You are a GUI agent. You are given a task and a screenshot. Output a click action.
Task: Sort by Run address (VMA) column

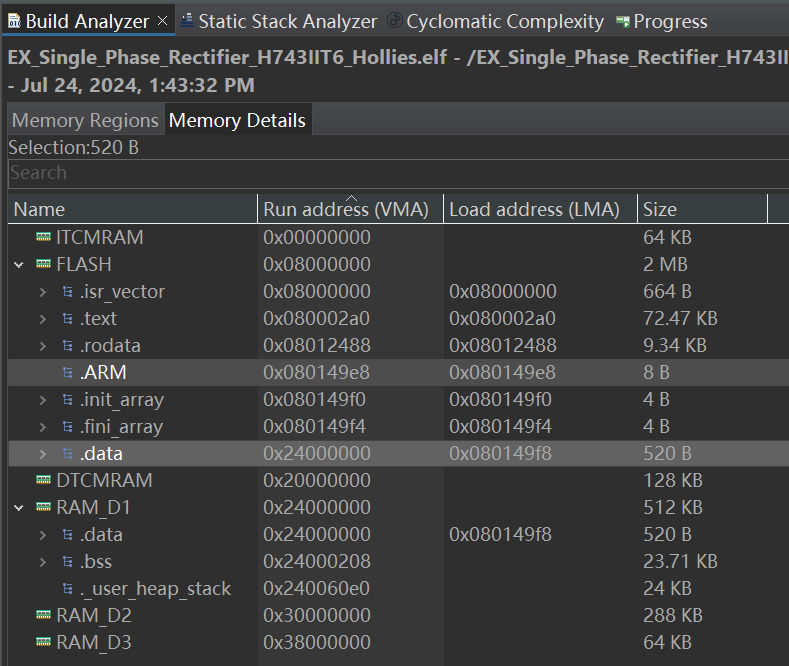click(345, 209)
